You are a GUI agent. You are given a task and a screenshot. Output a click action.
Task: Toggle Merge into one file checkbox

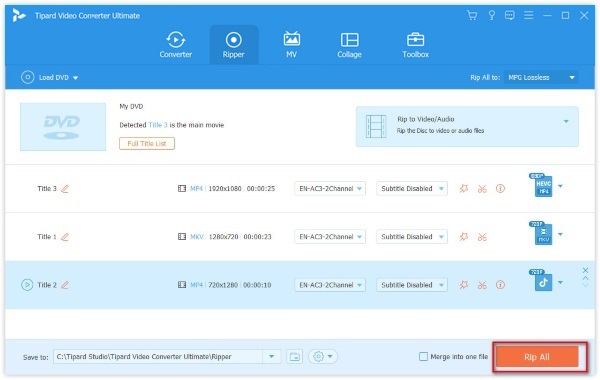[424, 357]
